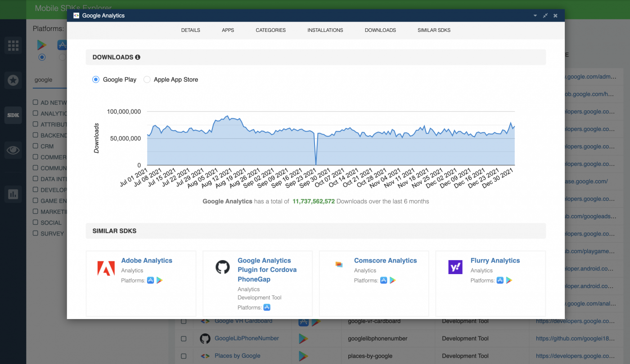The image size is (630, 364).
Task: Click the Google Analytics icon in the dialog title bar
Action: 76,16
